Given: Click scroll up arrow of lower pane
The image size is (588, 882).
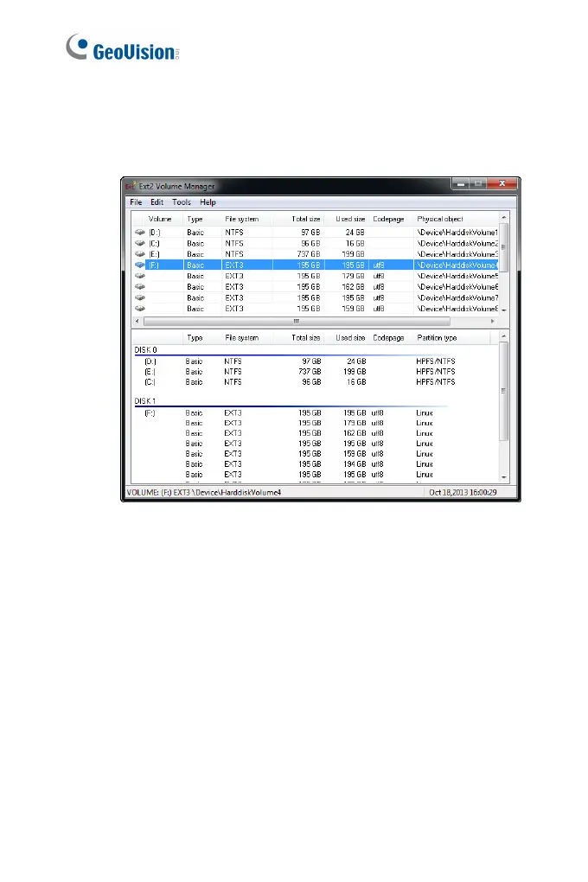Looking at the screenshot, I should [503, 336].
